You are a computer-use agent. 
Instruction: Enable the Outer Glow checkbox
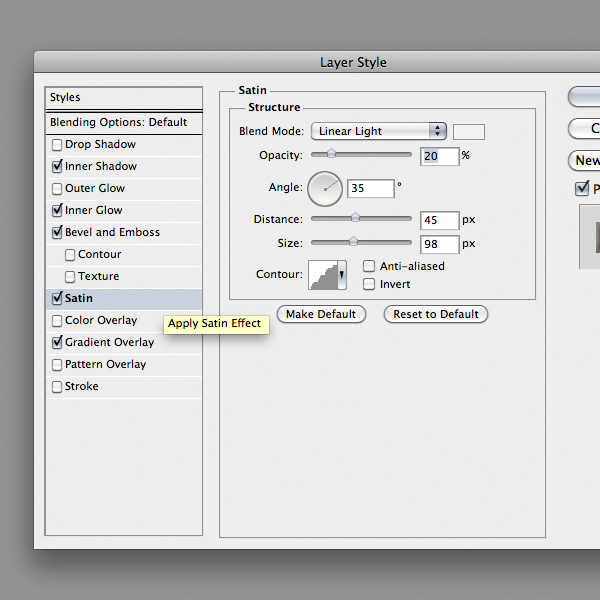point(57,189)
